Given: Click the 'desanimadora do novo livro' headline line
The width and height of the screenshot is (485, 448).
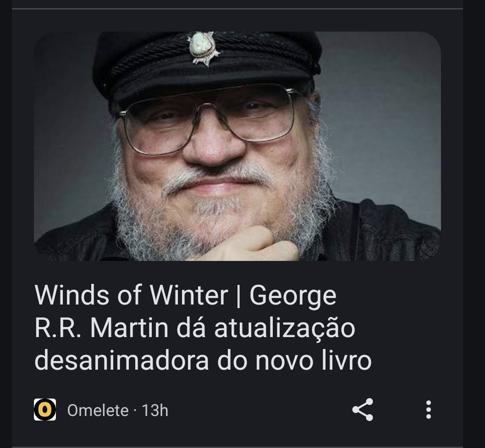Looking at the screenshot, I should (203, 361).
